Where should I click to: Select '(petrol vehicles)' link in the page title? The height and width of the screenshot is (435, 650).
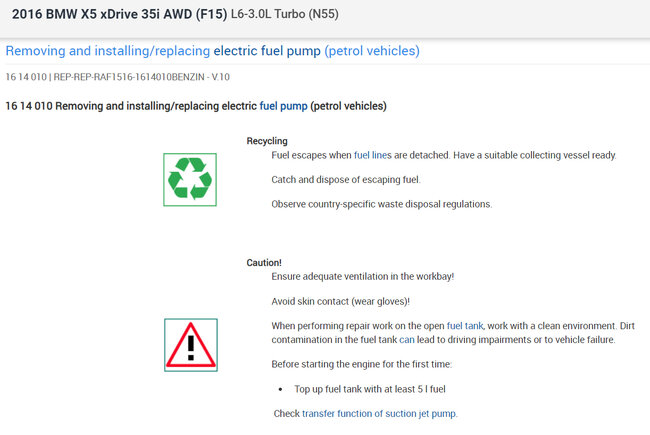click(x=372, y=51)
